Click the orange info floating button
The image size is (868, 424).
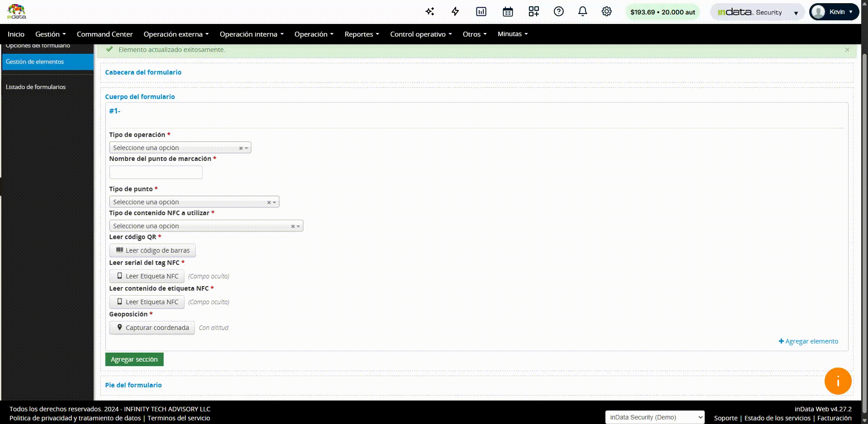(838, 382)
